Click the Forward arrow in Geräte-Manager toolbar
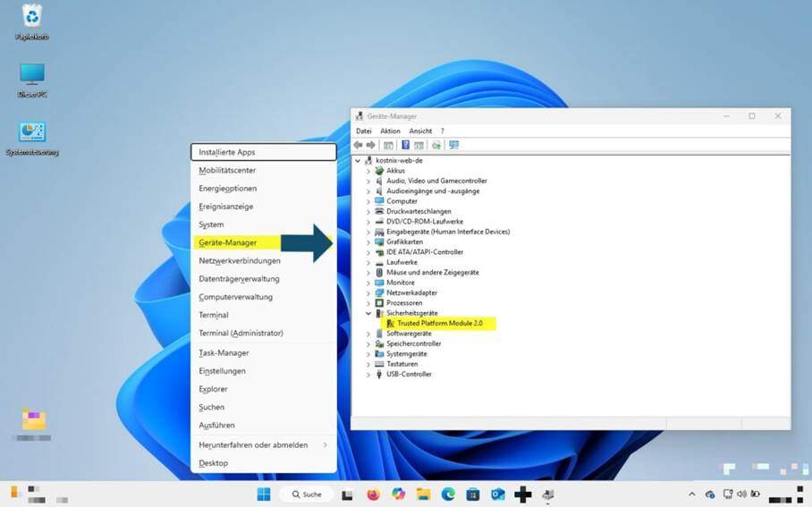 coord(371,145)
